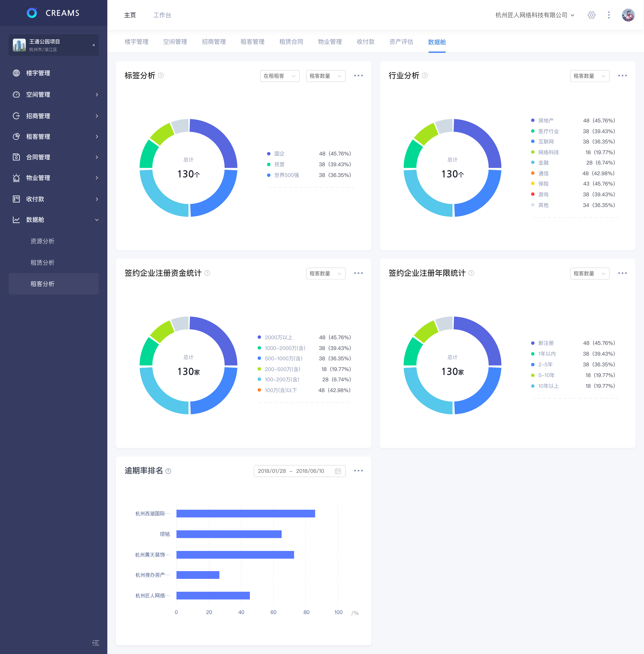Screen dimensions: 644x654
Task: Open settings gear icon in header
Action: click(x=591, y=15)
